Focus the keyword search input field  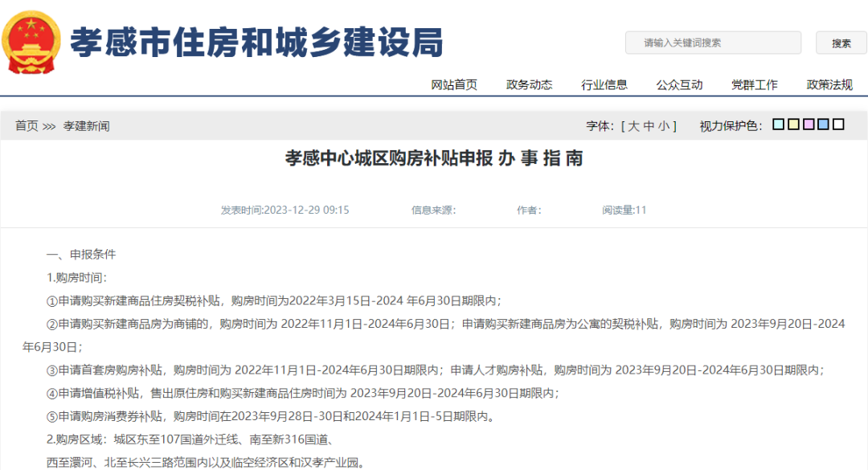point(713,43)
